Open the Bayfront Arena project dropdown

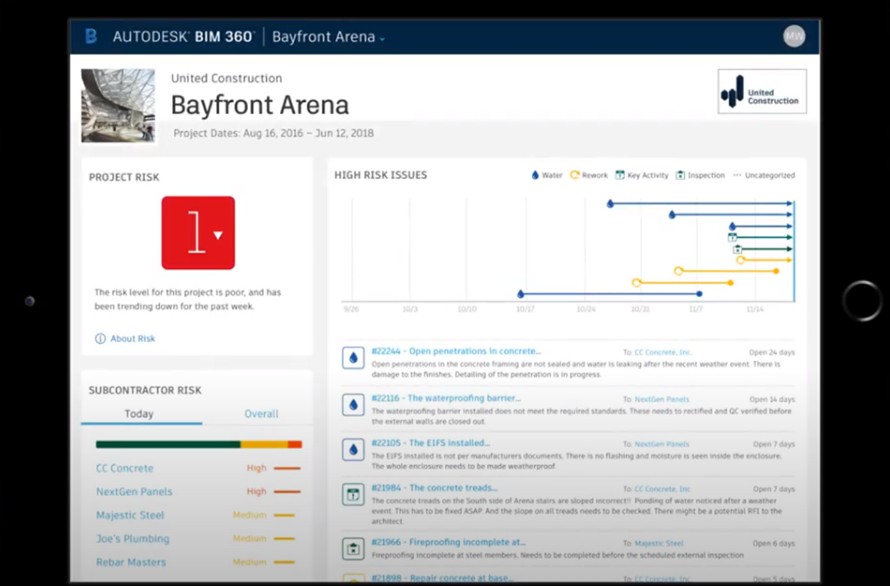click(x=329, y=37)
